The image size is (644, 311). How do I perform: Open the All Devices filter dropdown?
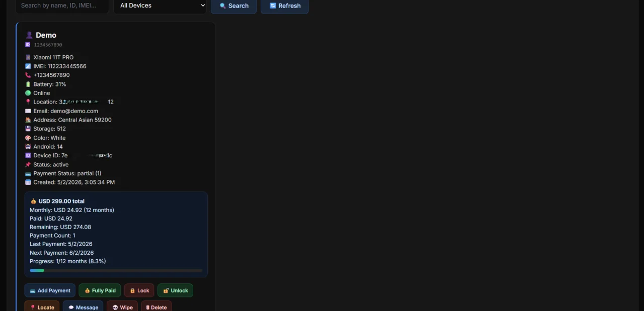click(x=160, y=6)
